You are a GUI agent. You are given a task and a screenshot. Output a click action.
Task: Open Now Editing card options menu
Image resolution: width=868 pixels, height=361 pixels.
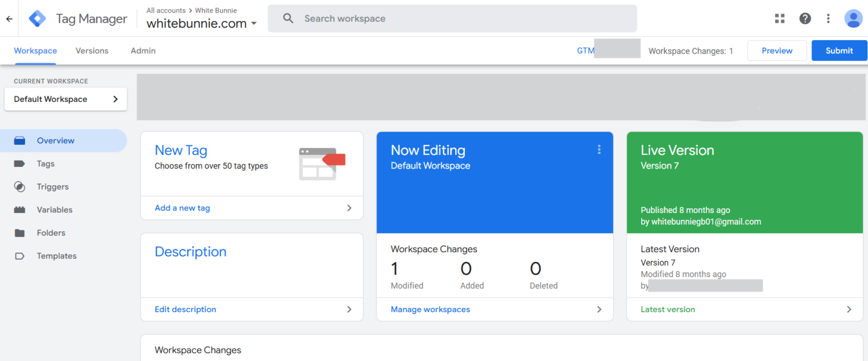[x=599, y=150]
